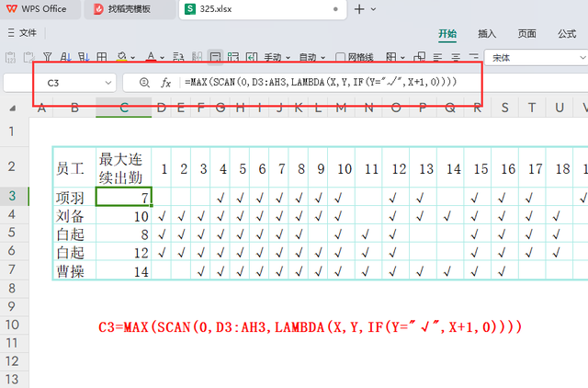
Task: Select the day 15 header cell
Action: (x=478, y=167)
